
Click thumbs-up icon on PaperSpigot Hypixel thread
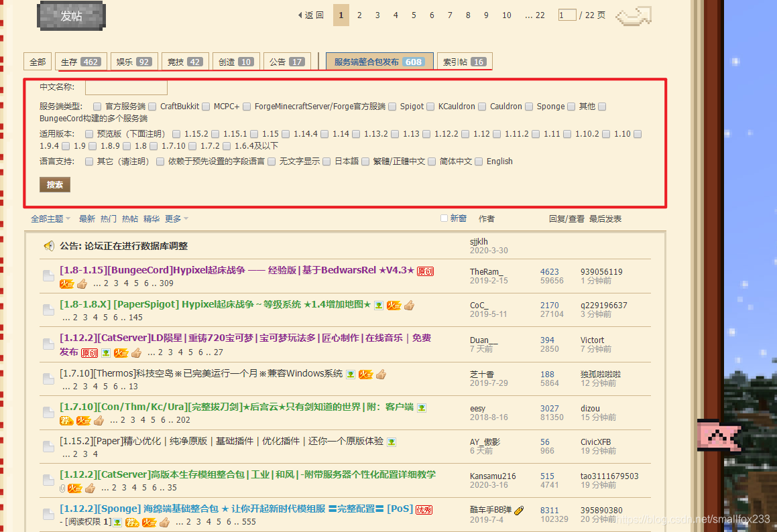click(x=410, y=306)
